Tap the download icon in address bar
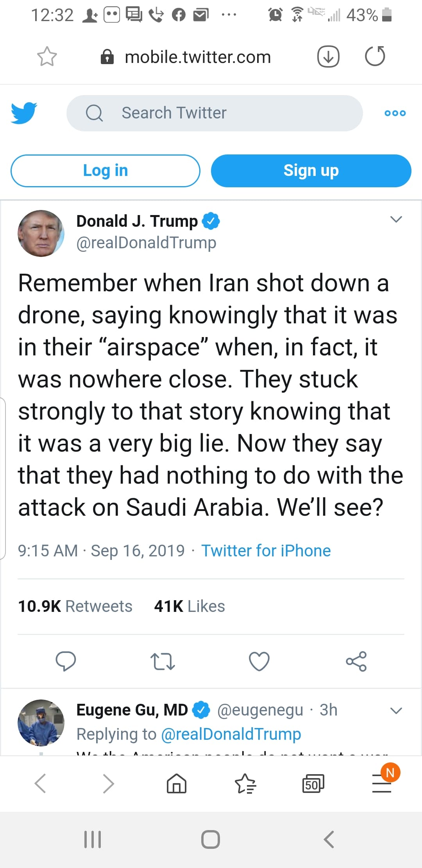Viewport: 422px width, 868px height. coord(328,57)
